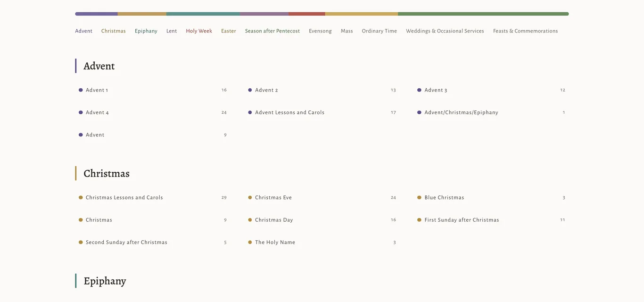Open the Christmas Day entry

[322, 220]
